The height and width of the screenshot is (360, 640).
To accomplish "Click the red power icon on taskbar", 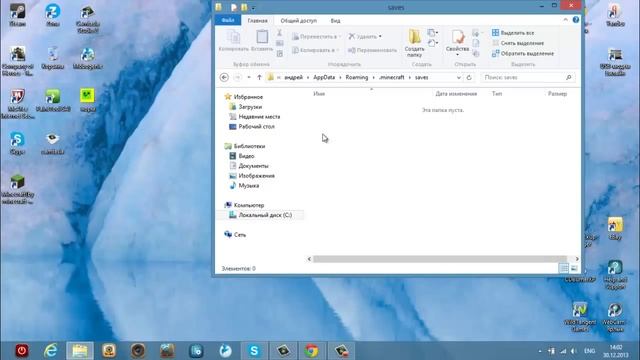I will 22,351.
